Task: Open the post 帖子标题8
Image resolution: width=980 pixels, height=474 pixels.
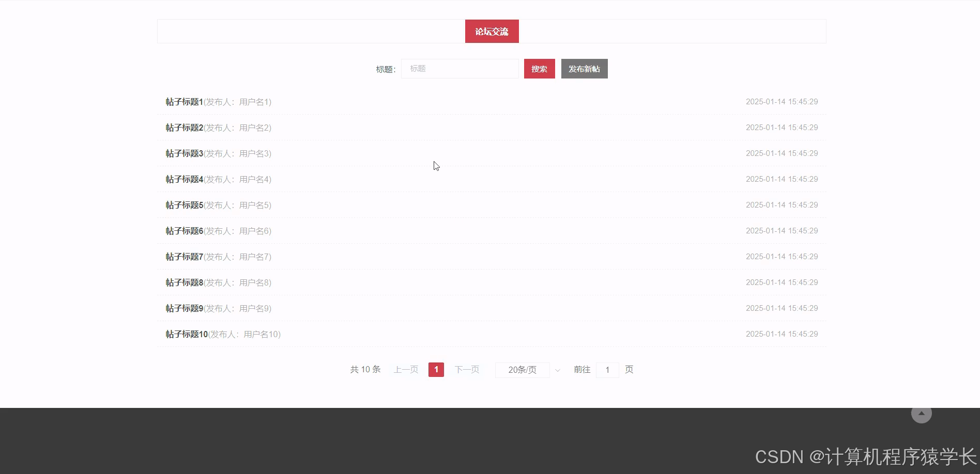Action: tap(184, 282)
